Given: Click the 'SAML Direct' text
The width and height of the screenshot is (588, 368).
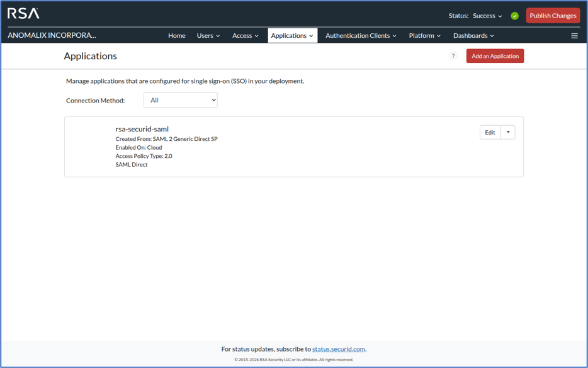Looking at the screenshot, I should click(132, 165).
